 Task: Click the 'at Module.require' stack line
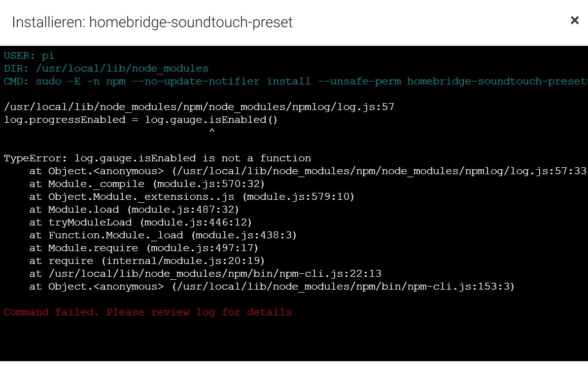point(143,248)
